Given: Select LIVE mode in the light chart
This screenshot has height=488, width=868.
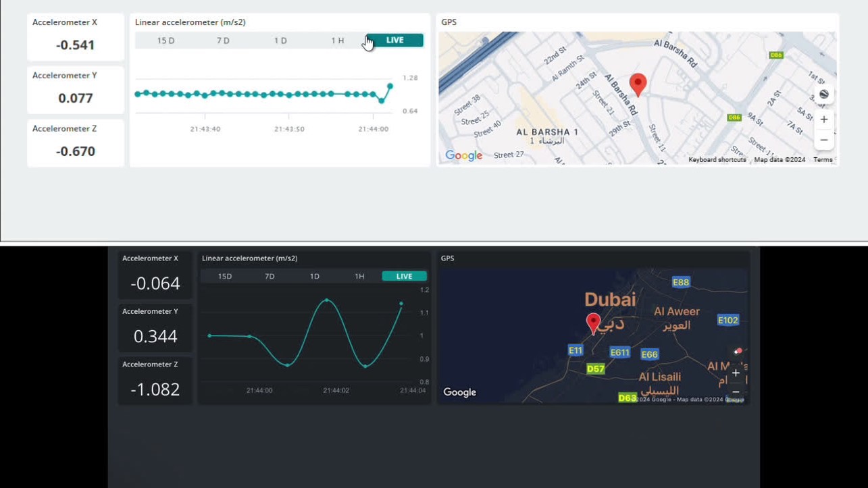Looking at the screenshot, I should pos(394,40).
